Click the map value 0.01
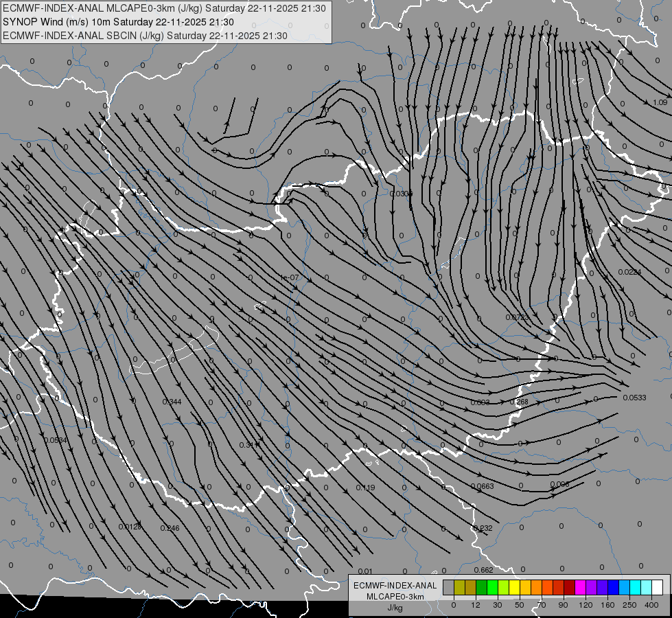The height and width of the screenshot is (618, 672). tap(365, 571)
